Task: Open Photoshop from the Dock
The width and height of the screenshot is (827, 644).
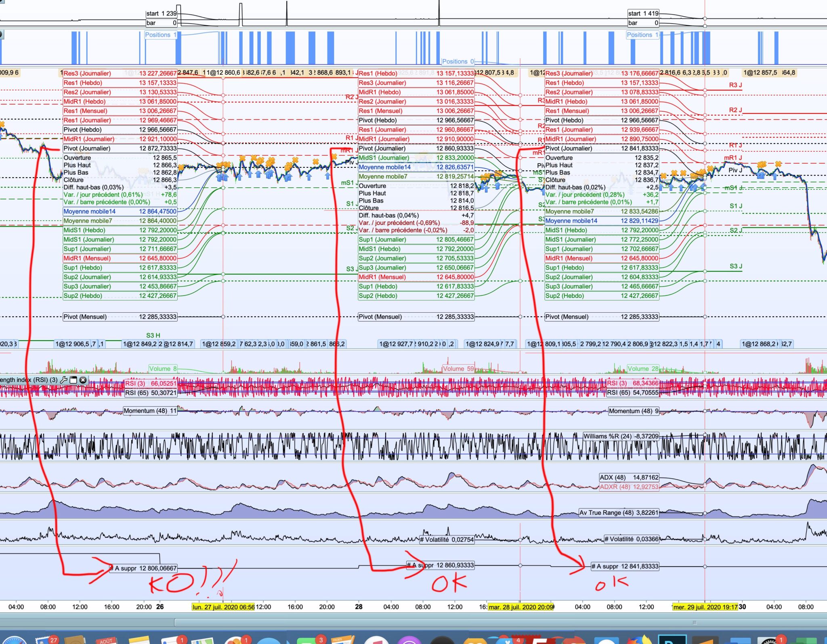Action: click(x=672, y=641)
